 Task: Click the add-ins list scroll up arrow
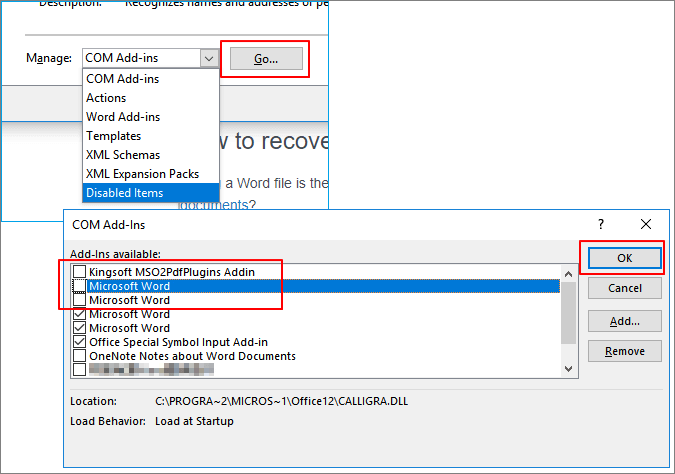[x=569, y=272]
